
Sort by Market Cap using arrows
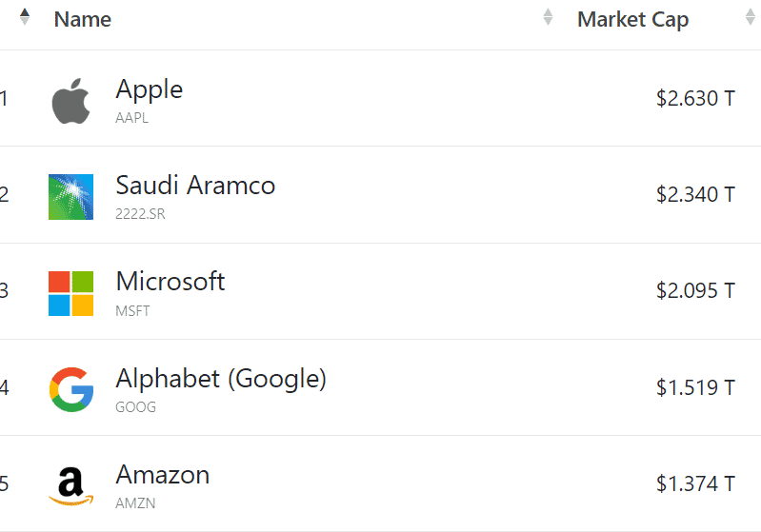751,17
